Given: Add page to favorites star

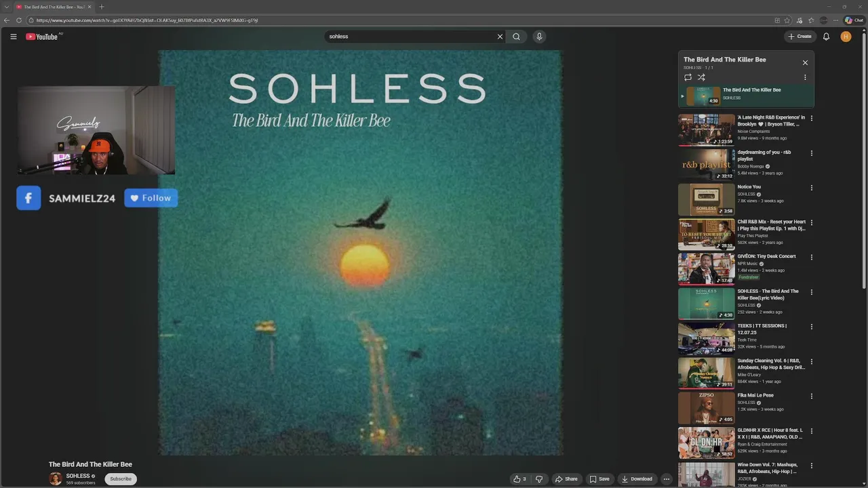Looking at the screenshot, I should 787,20.
